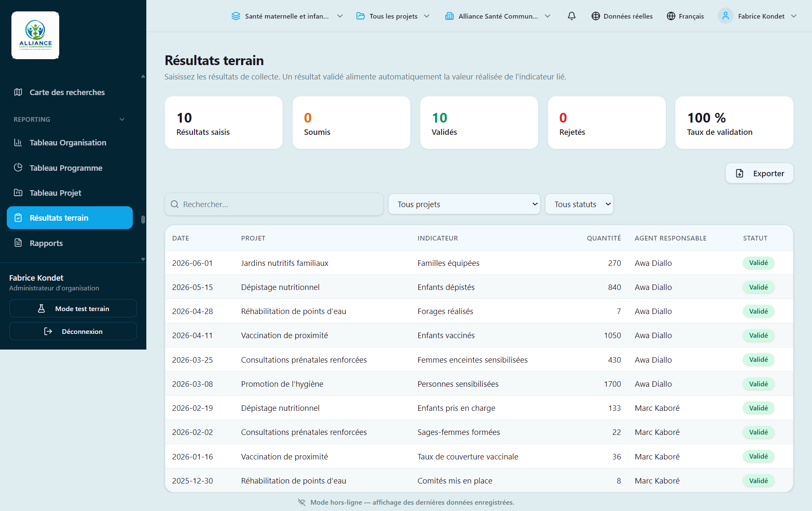Open the notifications bell icon

[571, 16]
